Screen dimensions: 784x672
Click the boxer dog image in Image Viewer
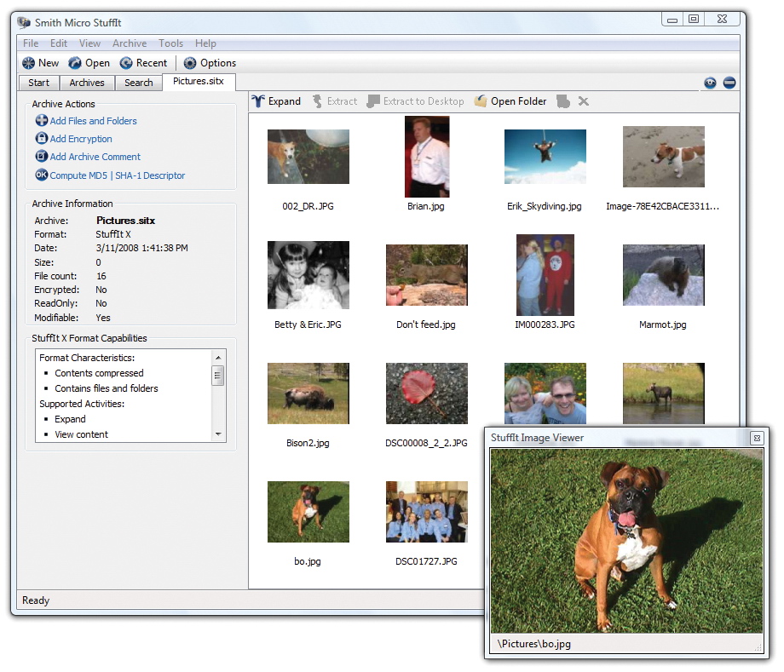click(626, 541)
